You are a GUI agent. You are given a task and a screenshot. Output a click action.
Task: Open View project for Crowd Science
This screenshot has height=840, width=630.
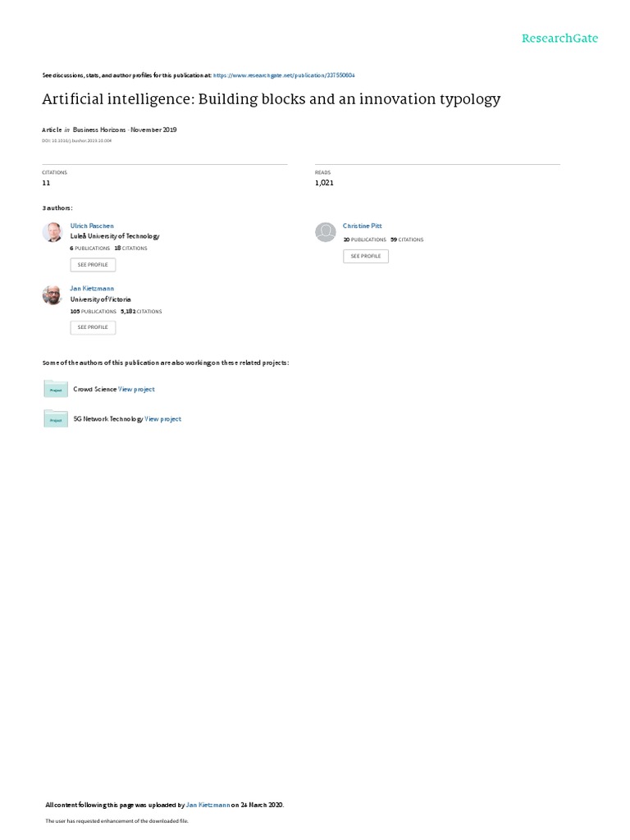[137, 390]
